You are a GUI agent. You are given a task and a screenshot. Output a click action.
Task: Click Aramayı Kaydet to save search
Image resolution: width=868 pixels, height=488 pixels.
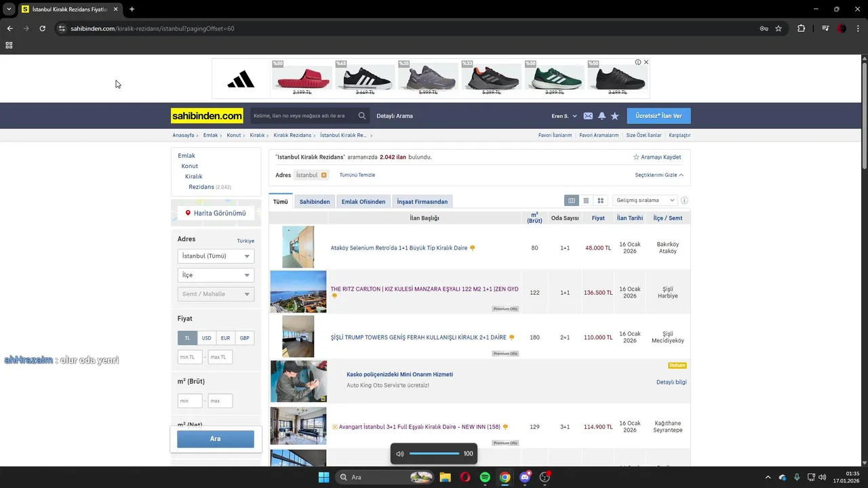click(657, 157)
